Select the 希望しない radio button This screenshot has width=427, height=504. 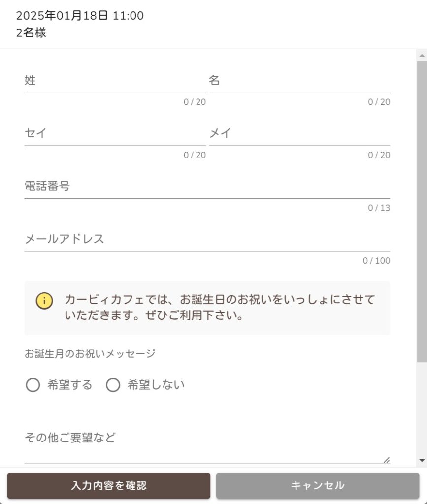point(113,385)
